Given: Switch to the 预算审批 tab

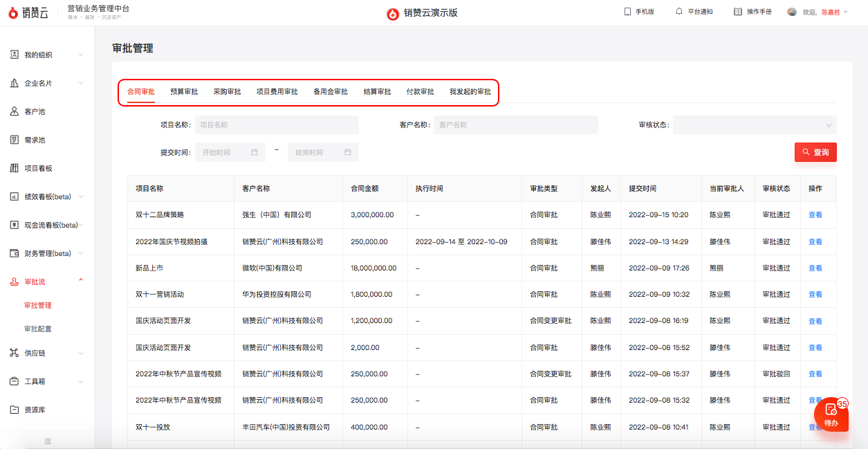Looking at the screenshot, I should [184, 92].
